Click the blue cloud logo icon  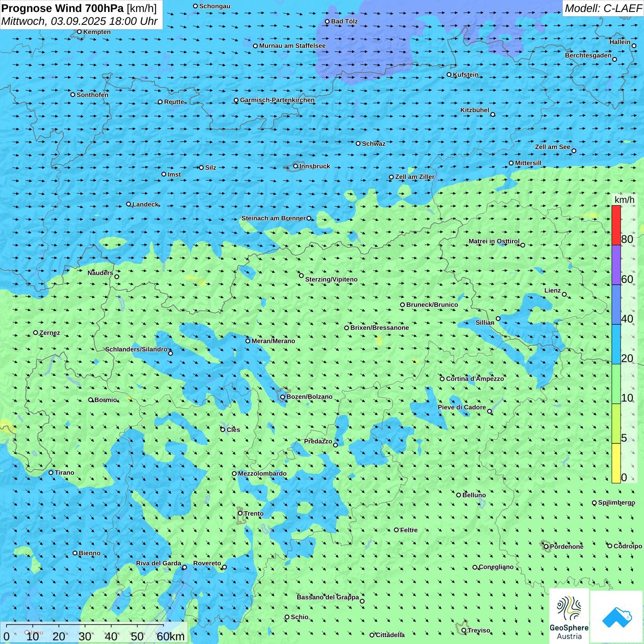[617, 617]
